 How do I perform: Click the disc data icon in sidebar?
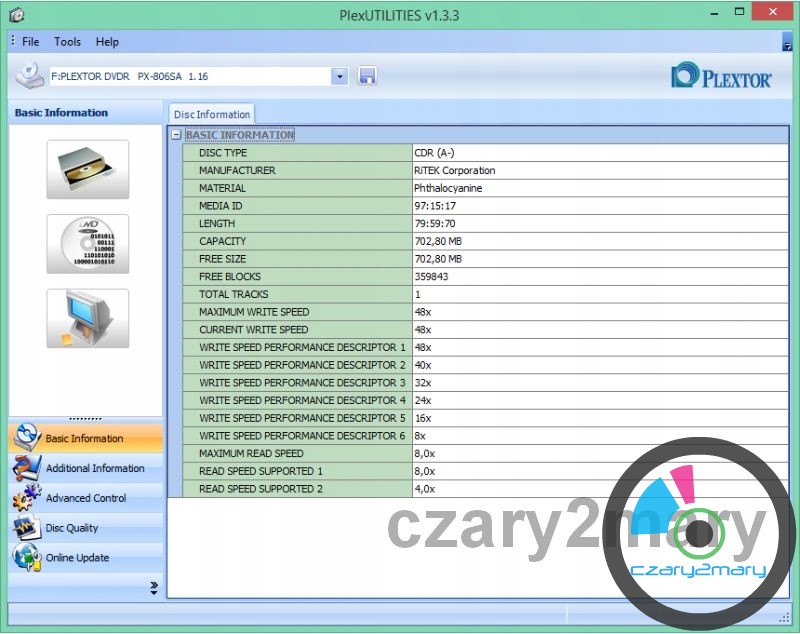click(87, 244)
